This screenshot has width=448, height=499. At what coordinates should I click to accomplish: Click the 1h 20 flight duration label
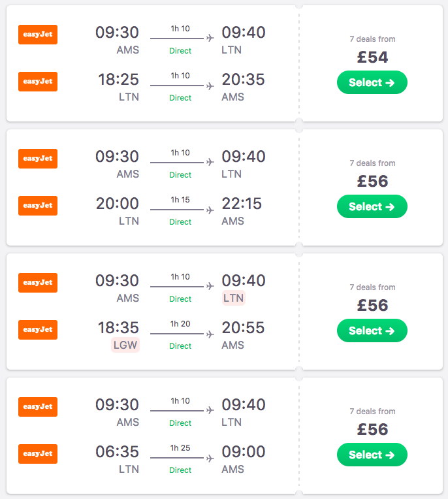pos(180,324)
